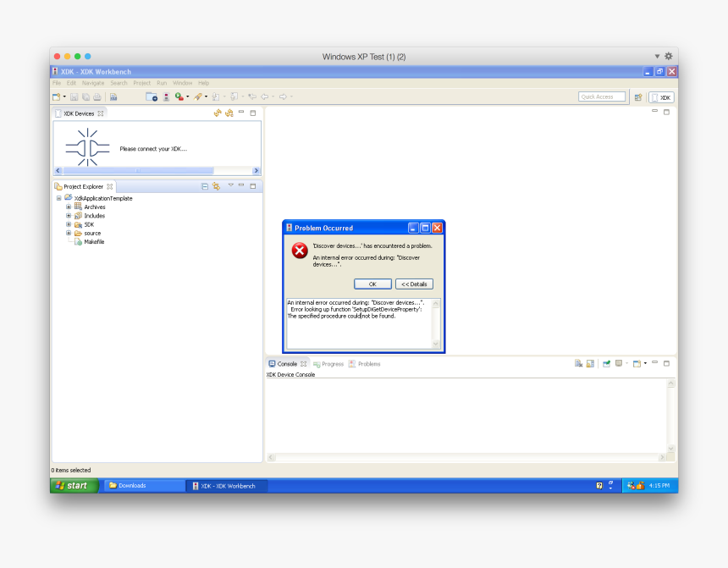The image size is (728, 568).
Task: Click the new project folder icon
Action: [152, 97]
